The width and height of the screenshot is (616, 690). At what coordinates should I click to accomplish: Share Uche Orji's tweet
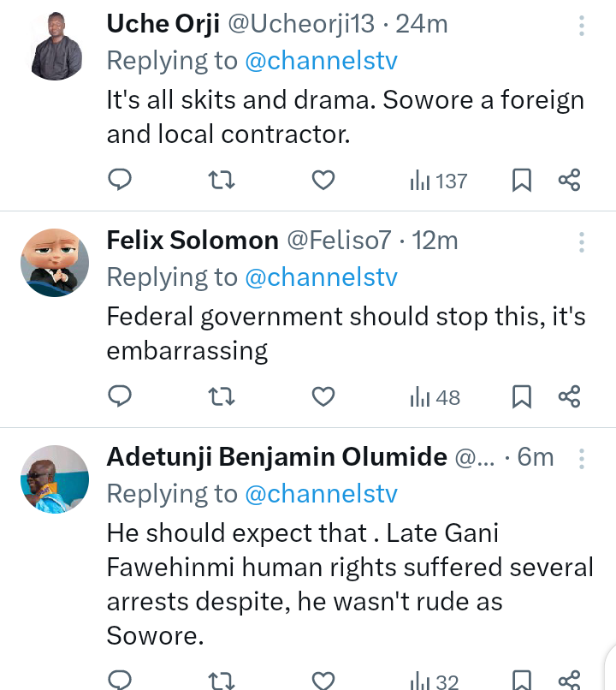point(570,180)
